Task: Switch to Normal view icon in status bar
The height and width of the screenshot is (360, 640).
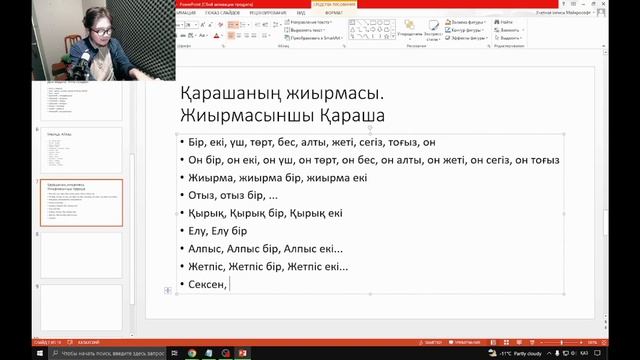Action: [x=493, y=342]
